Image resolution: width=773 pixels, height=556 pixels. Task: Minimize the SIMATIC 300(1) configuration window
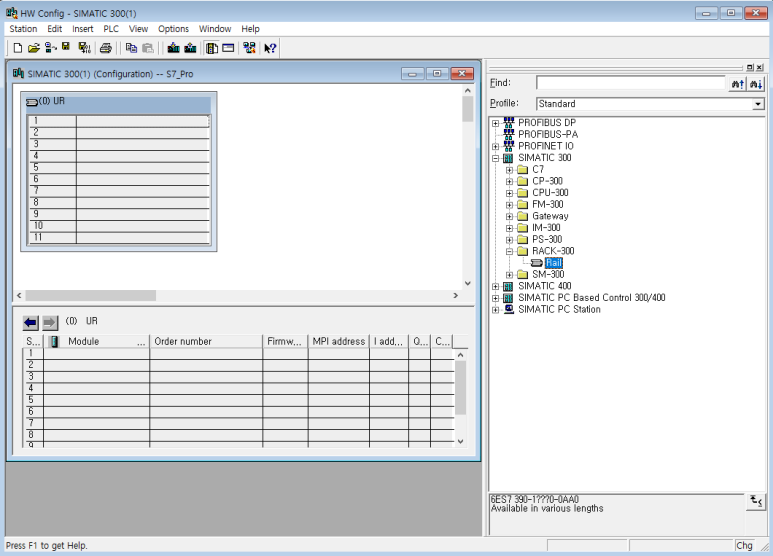413,74
